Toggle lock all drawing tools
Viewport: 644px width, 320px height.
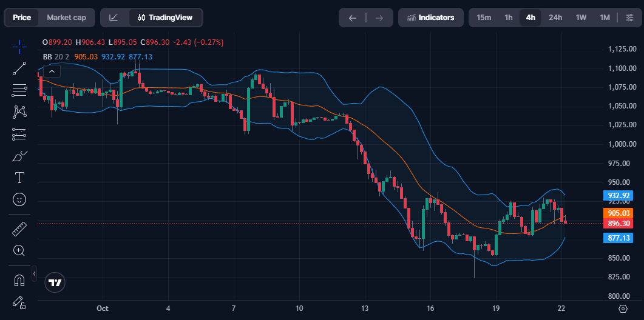pyautogui.click(x=19, y=302)
